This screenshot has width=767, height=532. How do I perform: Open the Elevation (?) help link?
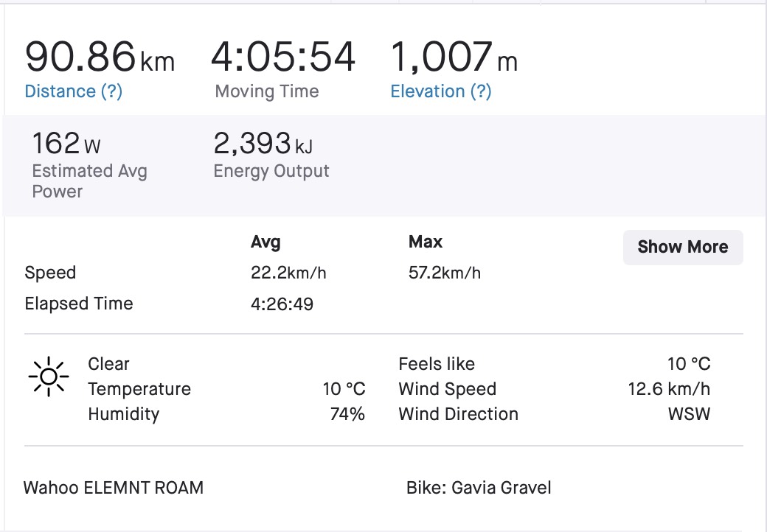(x=441, y=91)
